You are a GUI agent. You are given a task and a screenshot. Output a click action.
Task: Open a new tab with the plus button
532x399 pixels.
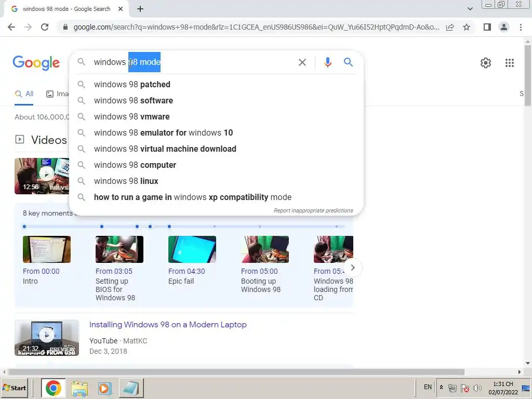(x=140, y=9)
